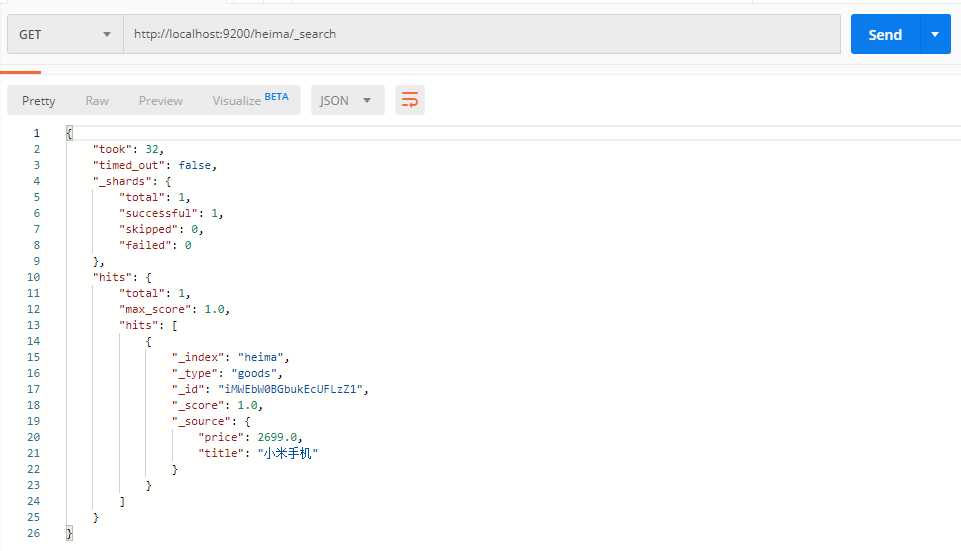Click the "skipped": 0 line
Screen dimensions: 961x551
[x=161, y=229]
